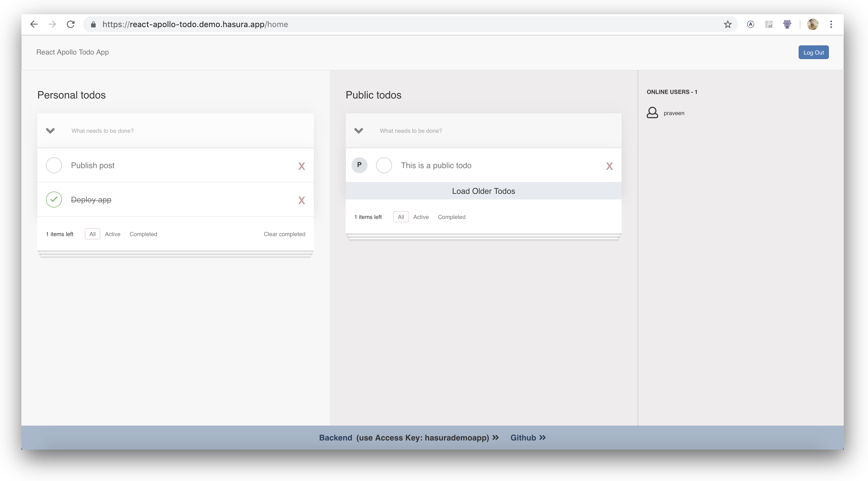Focus the personal todos input field
The image size is (868, 481).
point(182,131)
